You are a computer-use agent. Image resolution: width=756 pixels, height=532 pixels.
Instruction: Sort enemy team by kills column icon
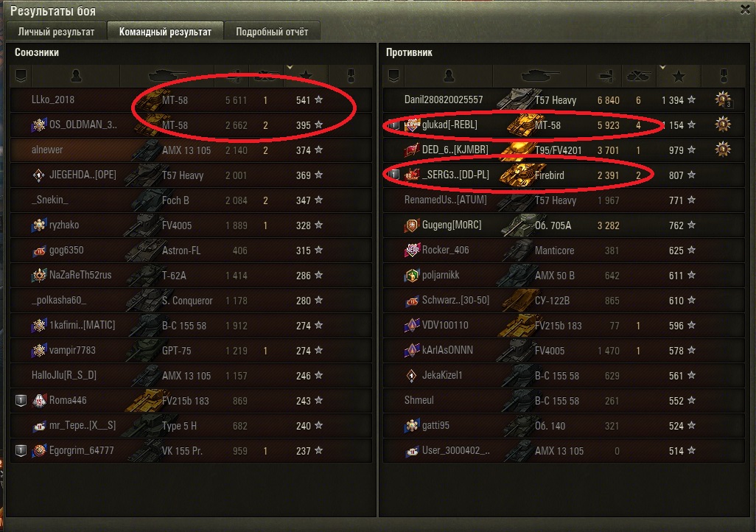click(x=638, y=76)
